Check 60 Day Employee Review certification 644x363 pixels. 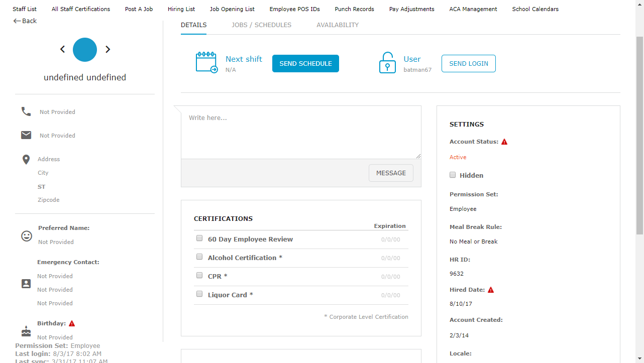pyautogui.click(x=199, y=238)
